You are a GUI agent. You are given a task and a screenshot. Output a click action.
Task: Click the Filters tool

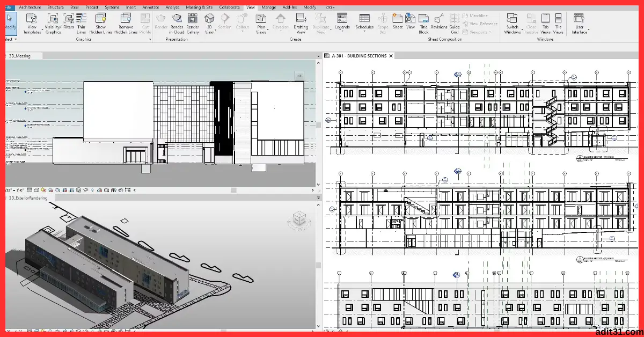(x=69, y=21)
